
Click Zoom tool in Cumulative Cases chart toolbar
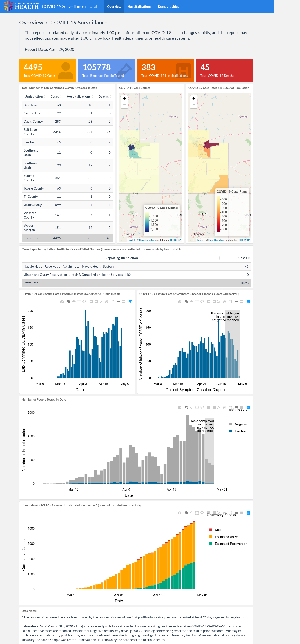186,513
